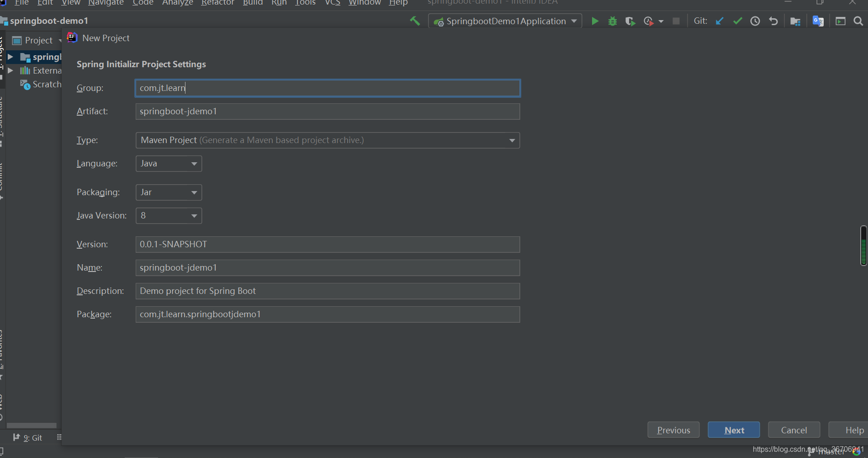Open Git history clock icon

(x=755, y=21)
